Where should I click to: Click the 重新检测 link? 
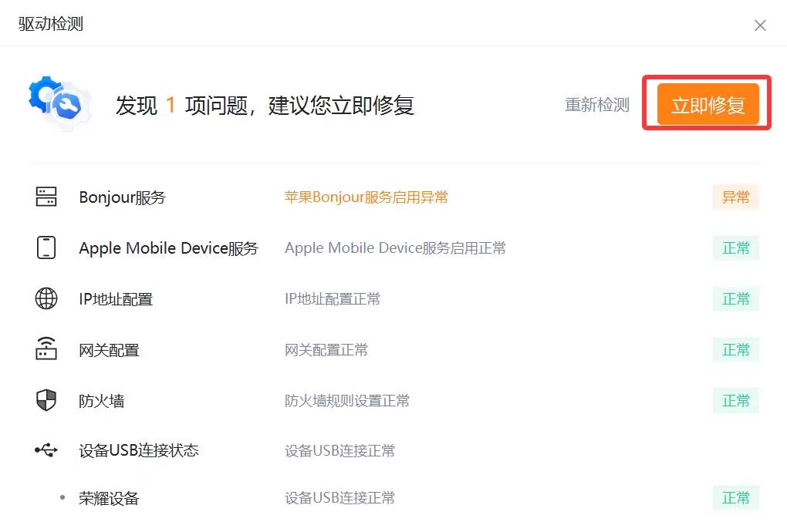pyautogui.click(x=596, y=105)
